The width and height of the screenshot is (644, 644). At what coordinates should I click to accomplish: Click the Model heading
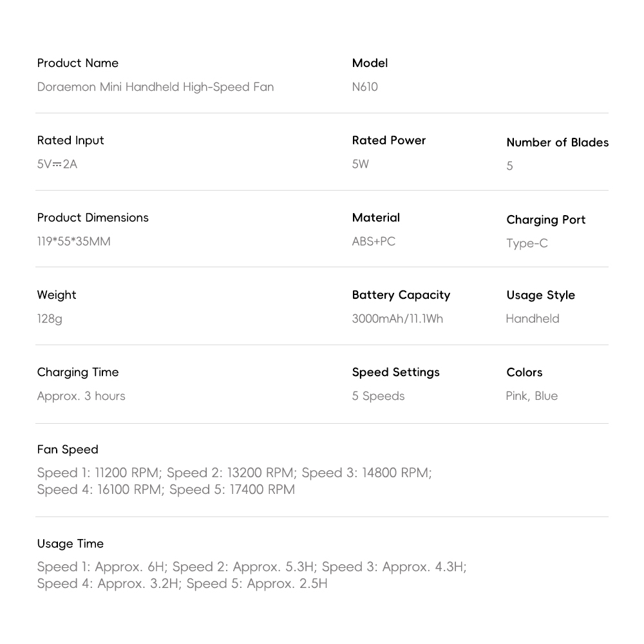point(370,63)
